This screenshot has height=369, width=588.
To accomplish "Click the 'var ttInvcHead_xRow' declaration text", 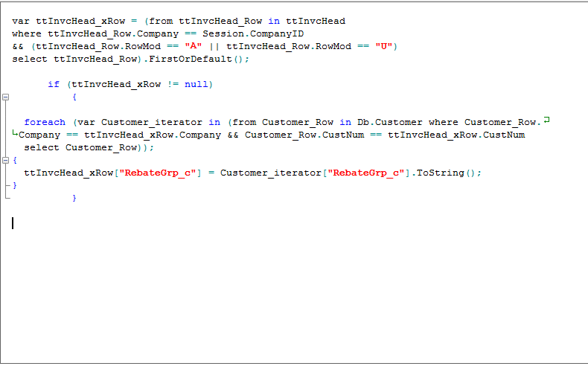I will [68, 22].
